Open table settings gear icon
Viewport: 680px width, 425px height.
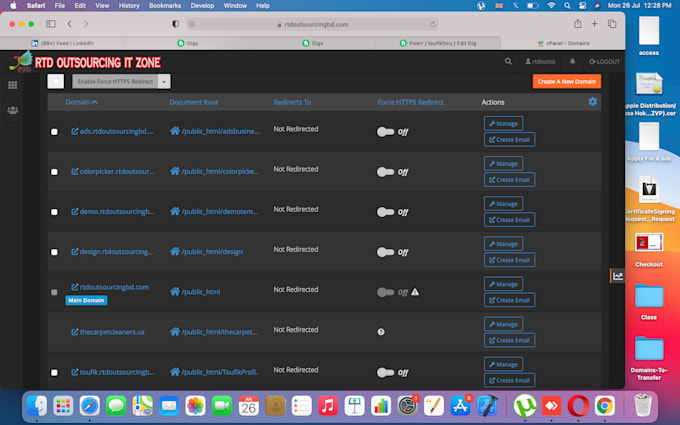592,101
